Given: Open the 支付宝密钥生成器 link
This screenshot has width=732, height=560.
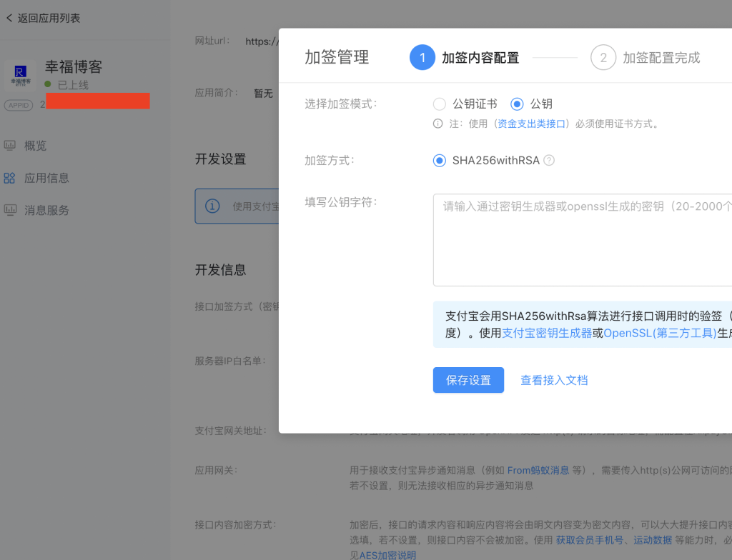Looking at the screenshot, I should (547, 333).
